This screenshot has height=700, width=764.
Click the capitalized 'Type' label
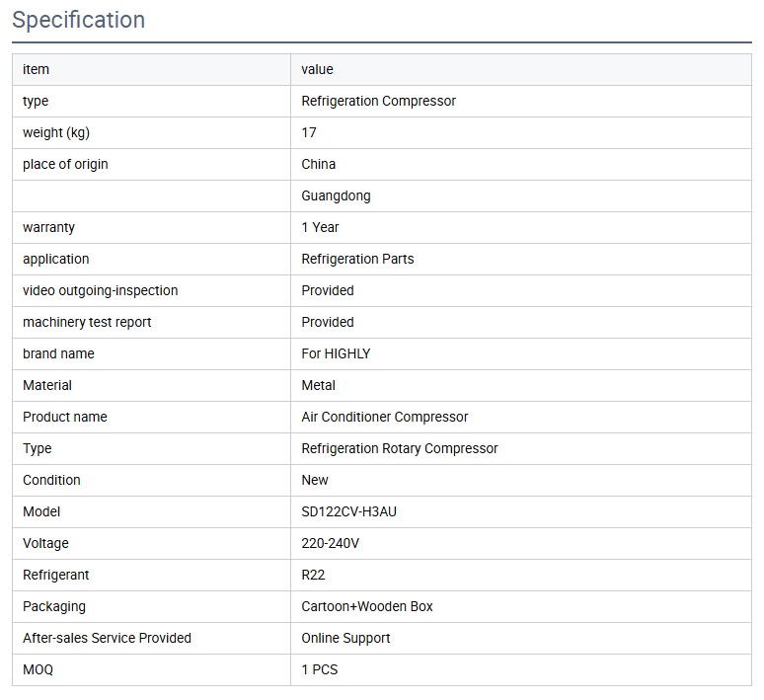(38, 449)
